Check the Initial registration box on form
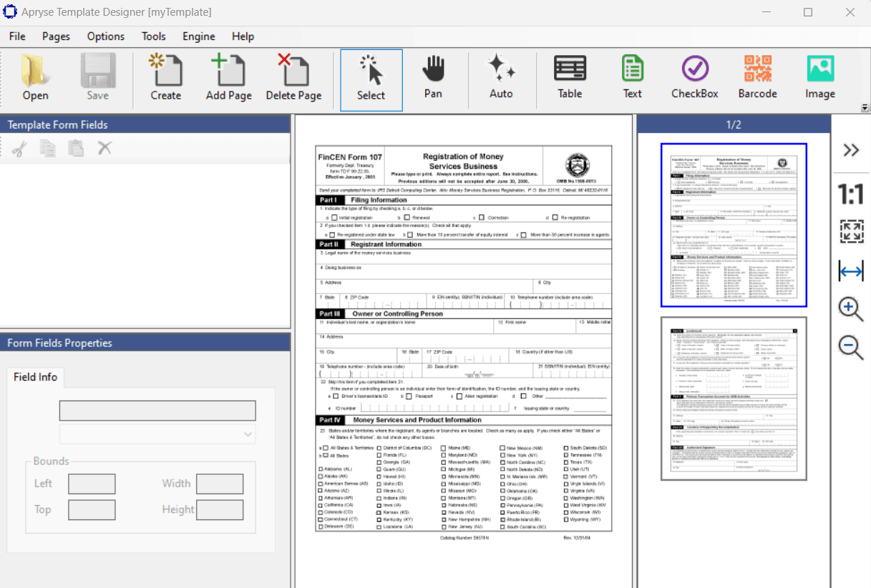The height and width of the screenshot is (588, 871). point(333,217)
